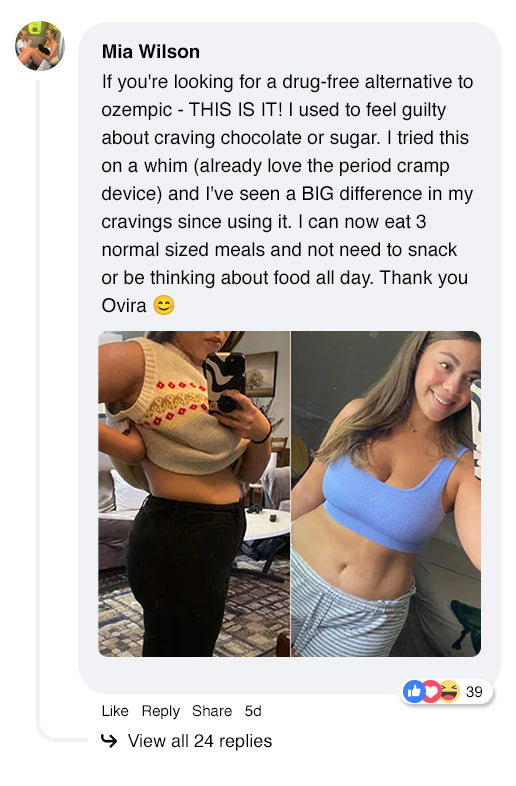Click the Ovira brand name in the comment
The height and width of the screenshot is (786, 516).
124,305
